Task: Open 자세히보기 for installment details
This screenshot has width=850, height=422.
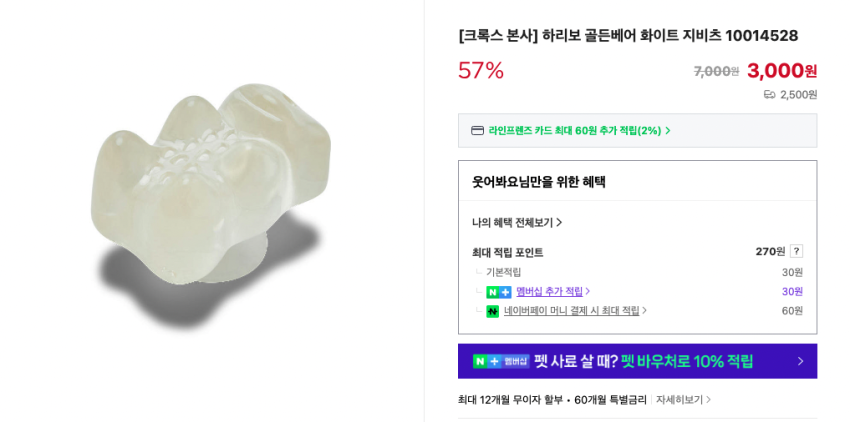Action: coord(683,400)
